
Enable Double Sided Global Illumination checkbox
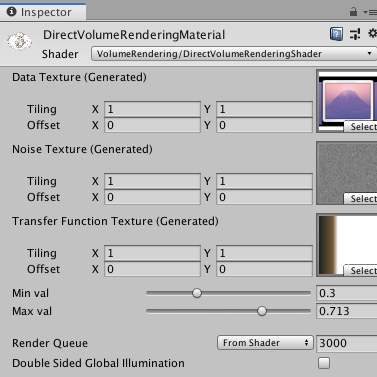[x=324, y=363]
